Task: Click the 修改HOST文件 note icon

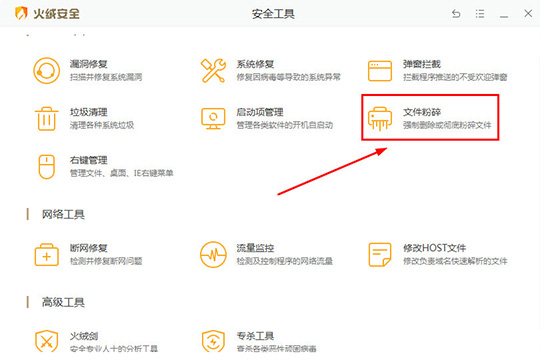Action: tap(380, 255)
